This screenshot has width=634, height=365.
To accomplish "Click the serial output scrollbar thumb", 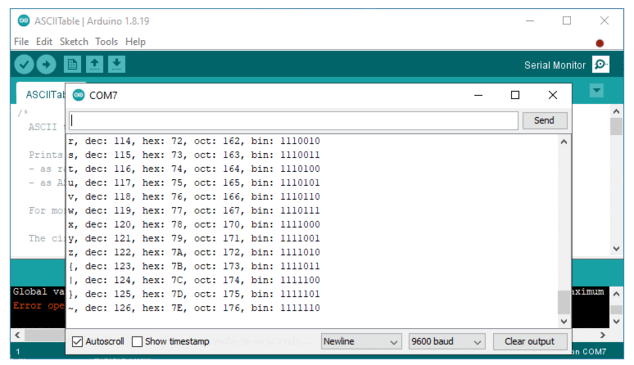I will (564, 302).
